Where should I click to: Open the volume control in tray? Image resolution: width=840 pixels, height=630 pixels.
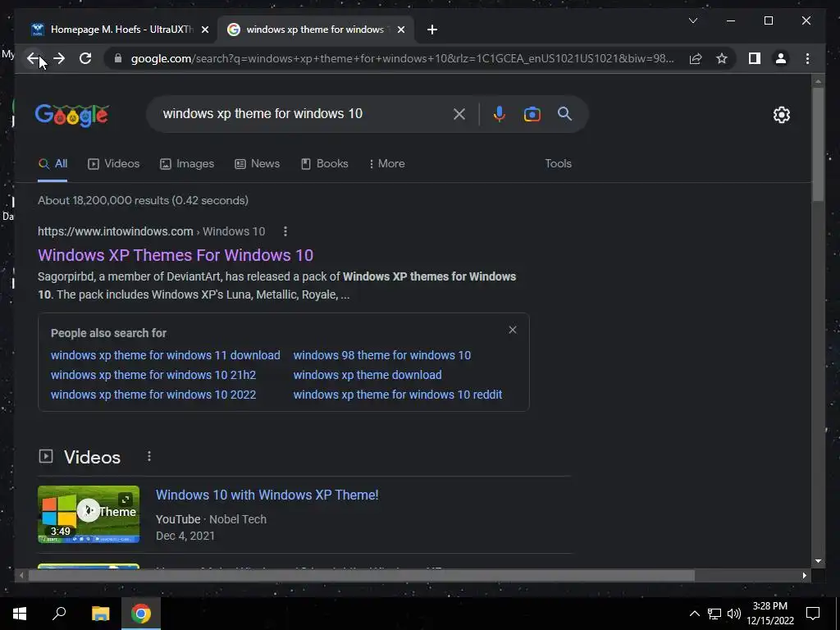click(734, 614)
